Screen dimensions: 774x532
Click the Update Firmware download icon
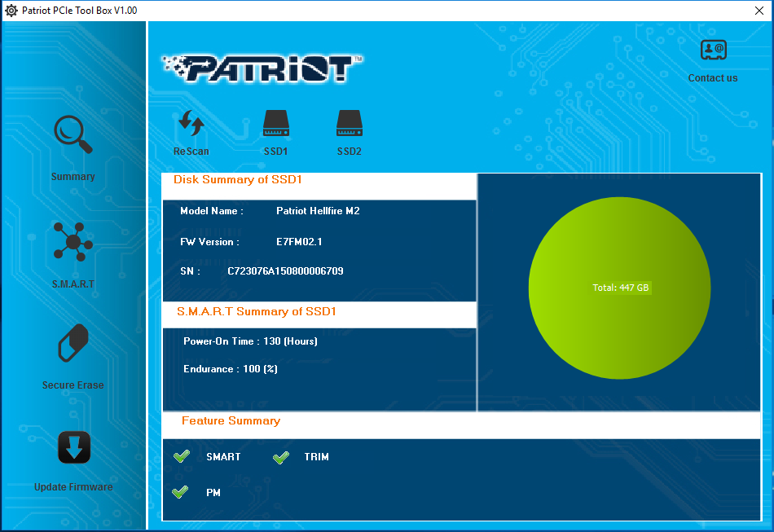tap(73, 447)
